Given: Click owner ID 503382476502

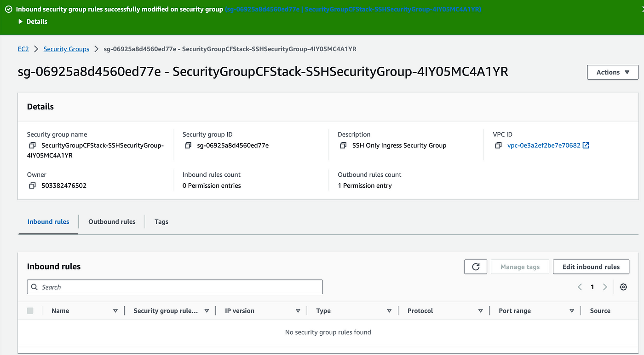Looking at the screenshot, I should pos(64,186).
